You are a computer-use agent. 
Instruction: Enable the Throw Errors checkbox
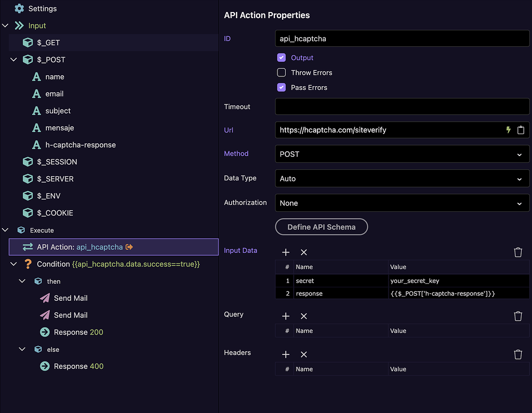pyautogui.click(x=282, y=73)
